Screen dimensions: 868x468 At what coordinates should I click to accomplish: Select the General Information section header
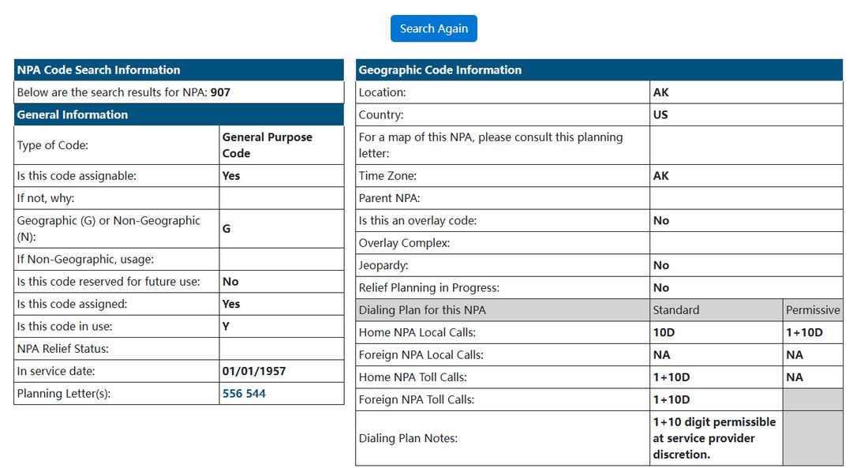tap(179, 114)
